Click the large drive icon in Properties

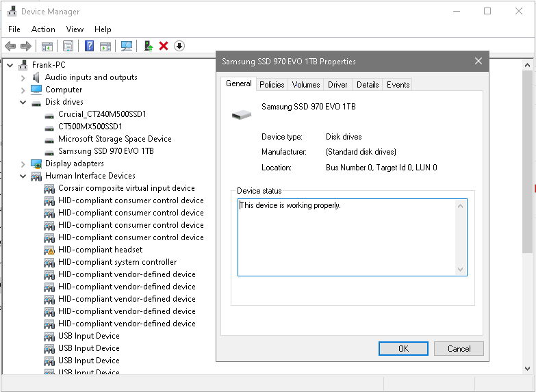point(242,114)
